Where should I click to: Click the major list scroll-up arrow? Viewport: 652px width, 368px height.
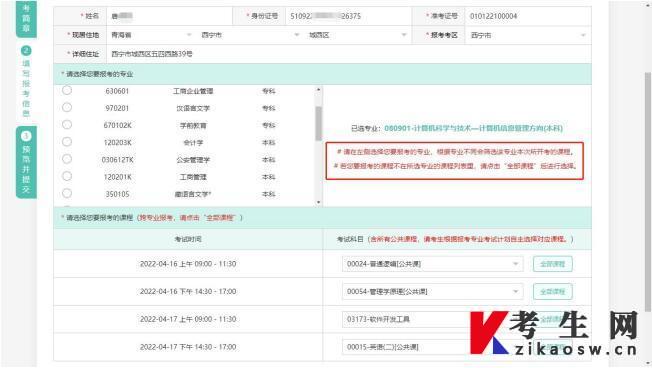click(319, 89)
